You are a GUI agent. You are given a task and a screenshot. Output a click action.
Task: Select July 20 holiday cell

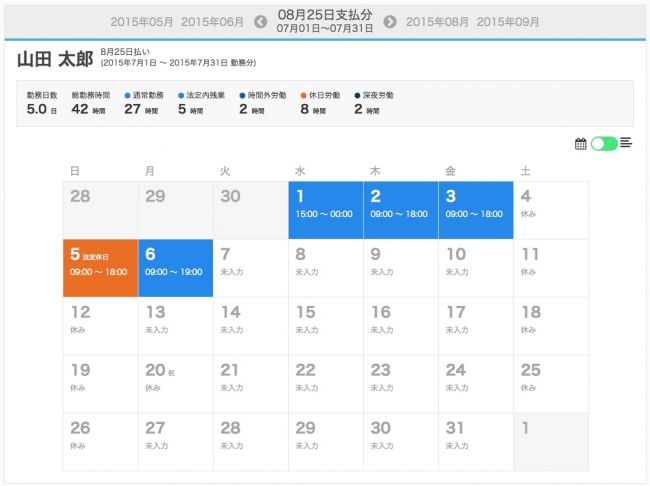[x=175, y=384]
